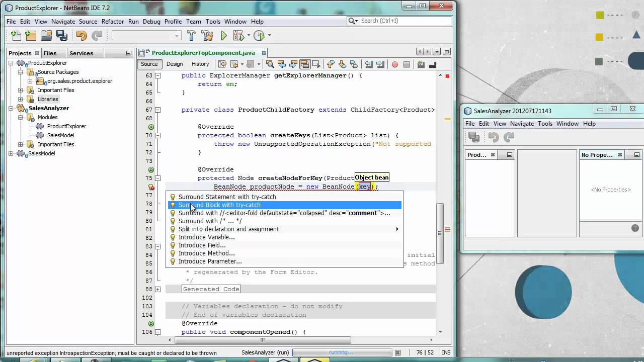This screenshot has height=362, width=644.
Task: Stop the running SalesAnalyzer task in status bar
Action: tap(397, 353)
